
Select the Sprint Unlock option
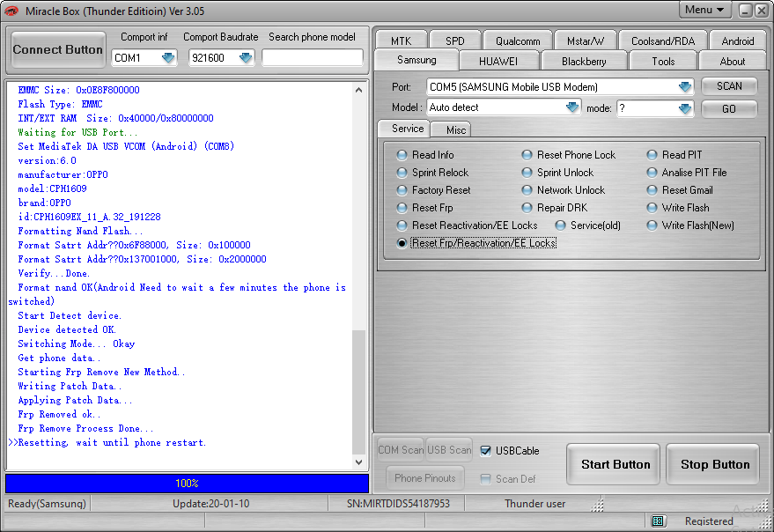click(x=557, y=173)
